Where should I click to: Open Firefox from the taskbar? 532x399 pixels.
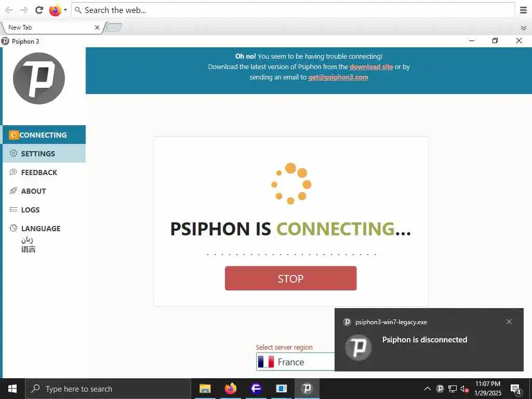pyautogui.click(x=230, y=389)
